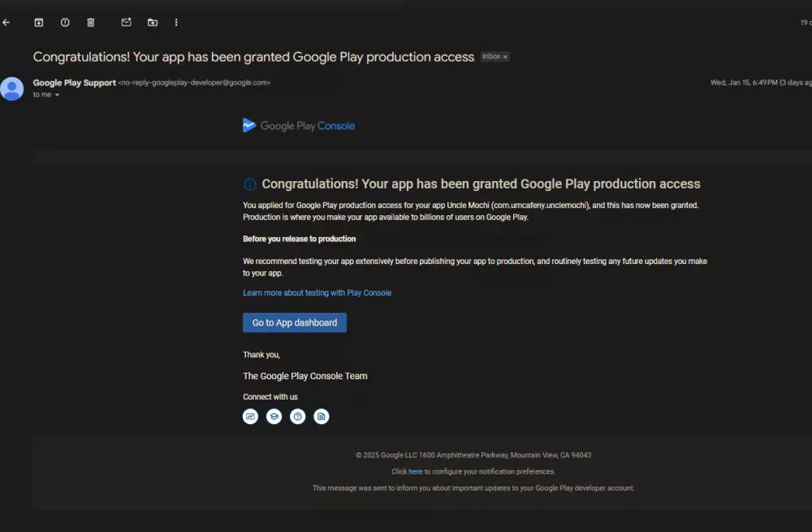This screenshot has height=532, width=812.
Task: Go back to the inbox list
Action: coord(6,23)
